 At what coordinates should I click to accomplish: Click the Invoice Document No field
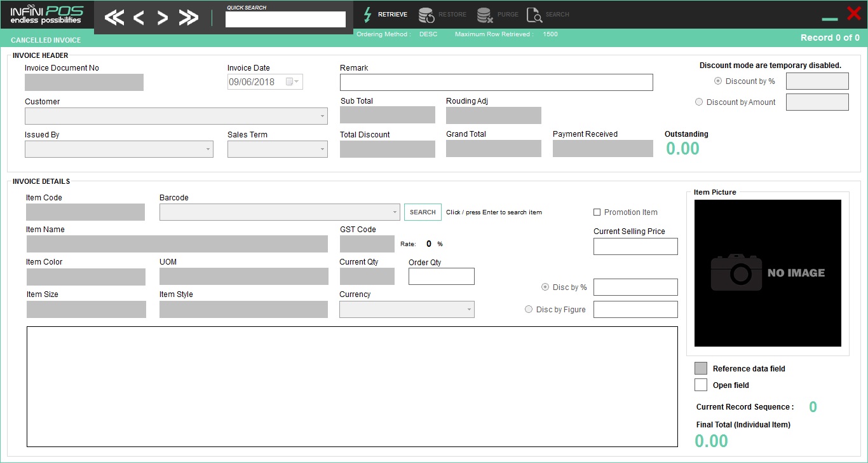pyautogui.click(x=84, y=82)
